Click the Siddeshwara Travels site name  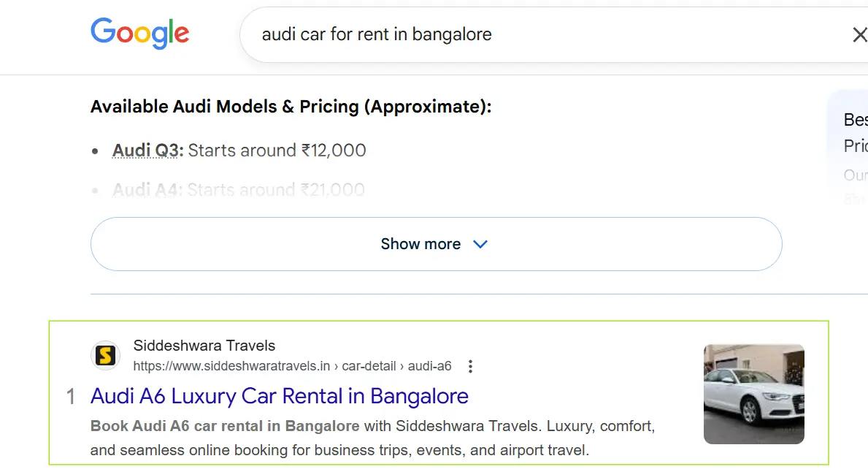(204, 346)
